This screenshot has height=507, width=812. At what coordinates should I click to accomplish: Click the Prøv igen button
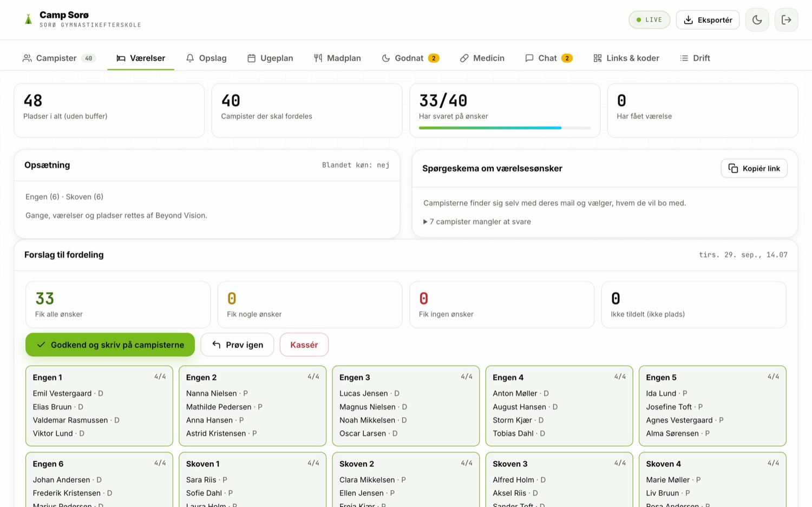[237, 345]
